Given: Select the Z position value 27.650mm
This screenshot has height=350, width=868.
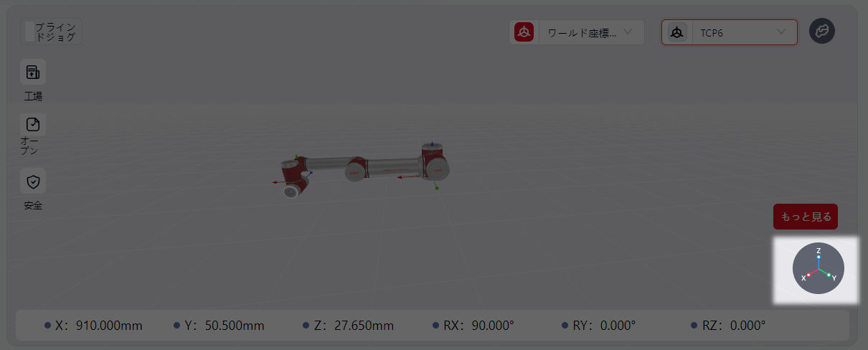Looking at the screenshot, I should (x=362, y=326).
